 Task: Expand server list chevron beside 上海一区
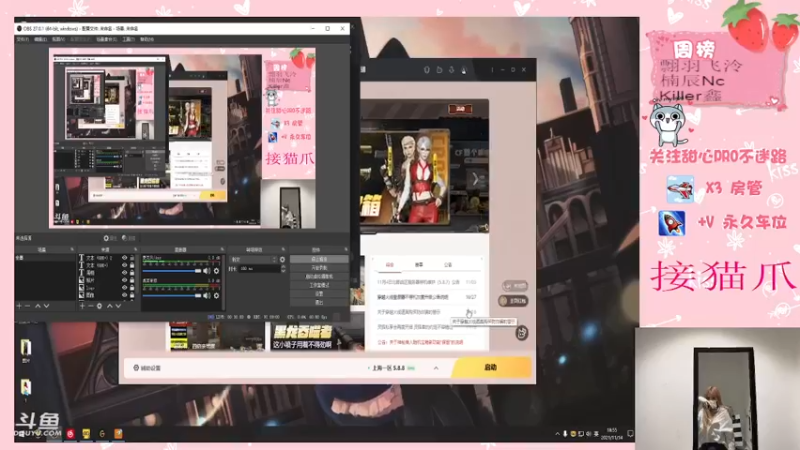point(436,368)
